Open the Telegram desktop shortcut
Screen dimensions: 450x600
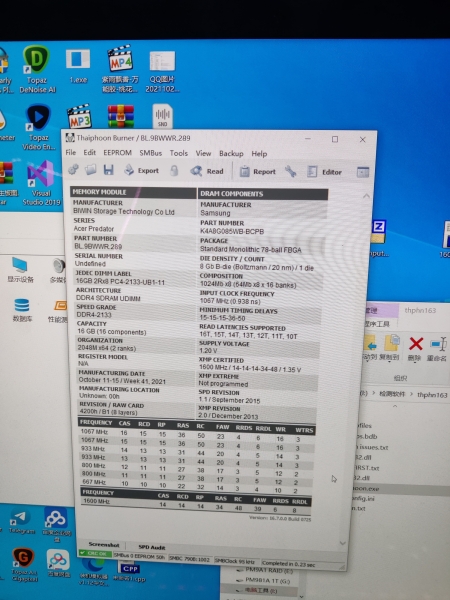coord(20,522)
